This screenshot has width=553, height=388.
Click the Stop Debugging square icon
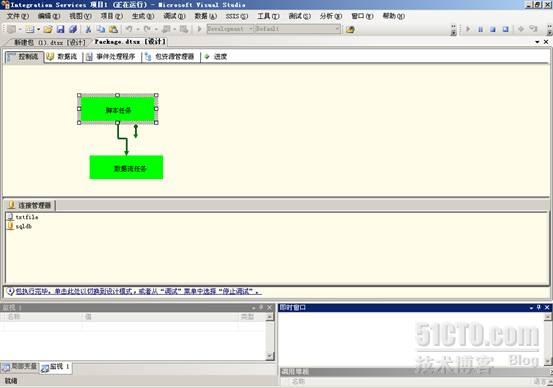[493, 29]
